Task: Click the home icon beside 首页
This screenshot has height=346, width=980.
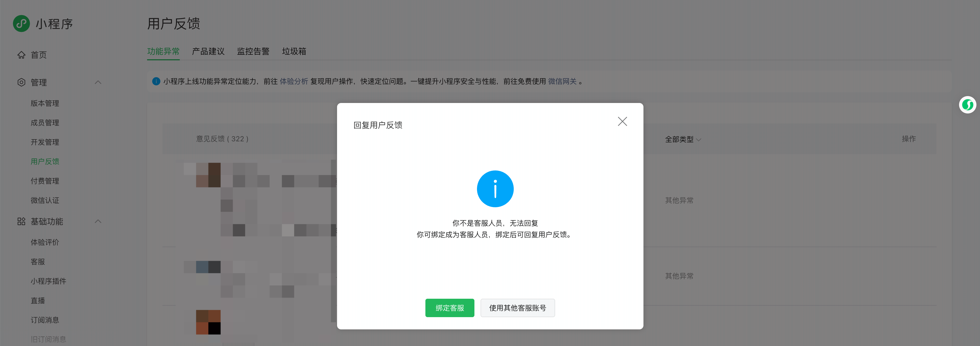Action: [x=21, y=55]
